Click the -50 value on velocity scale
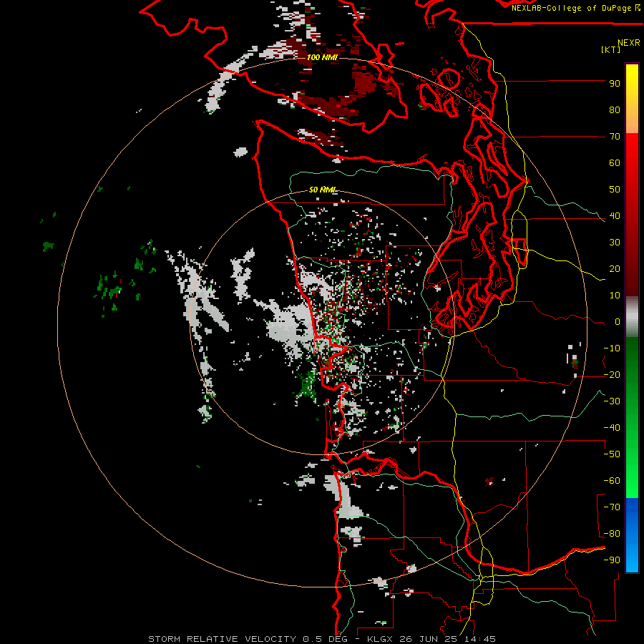This screenshot has height=644, width=644. (x=612, y=454)
